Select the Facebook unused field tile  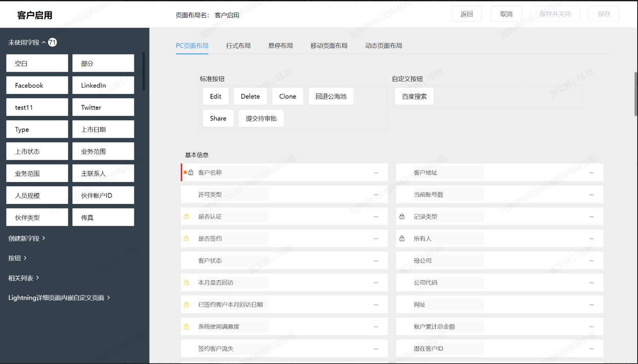(37, 85)
